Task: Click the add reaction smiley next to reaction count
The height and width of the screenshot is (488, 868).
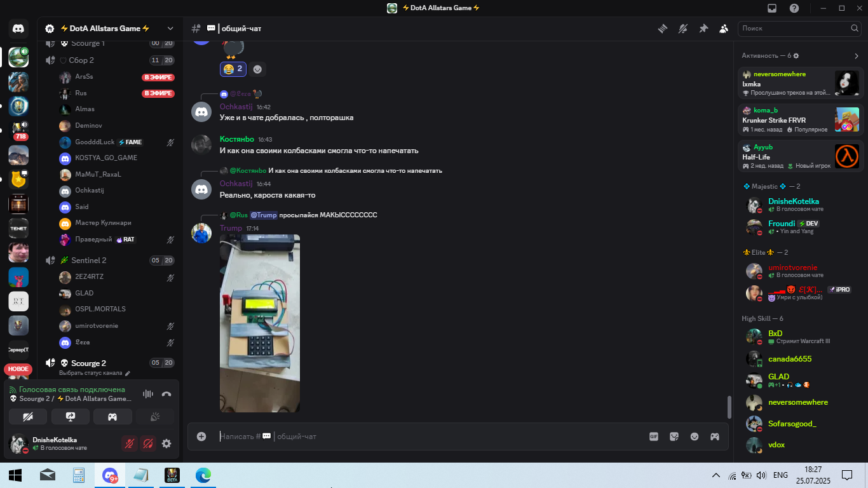Action: click(257, 69)
